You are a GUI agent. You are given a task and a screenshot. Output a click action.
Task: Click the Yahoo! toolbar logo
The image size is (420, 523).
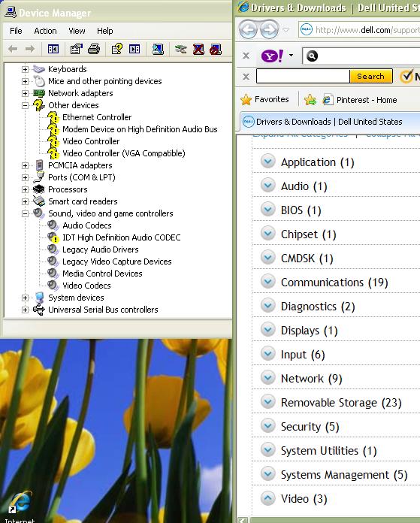[272, 56]
